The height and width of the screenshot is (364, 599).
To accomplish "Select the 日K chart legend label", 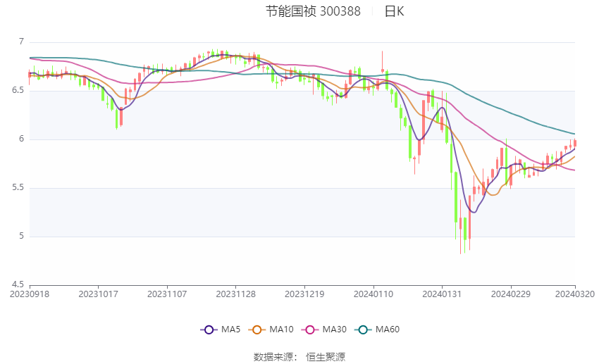I will point(394,11).
